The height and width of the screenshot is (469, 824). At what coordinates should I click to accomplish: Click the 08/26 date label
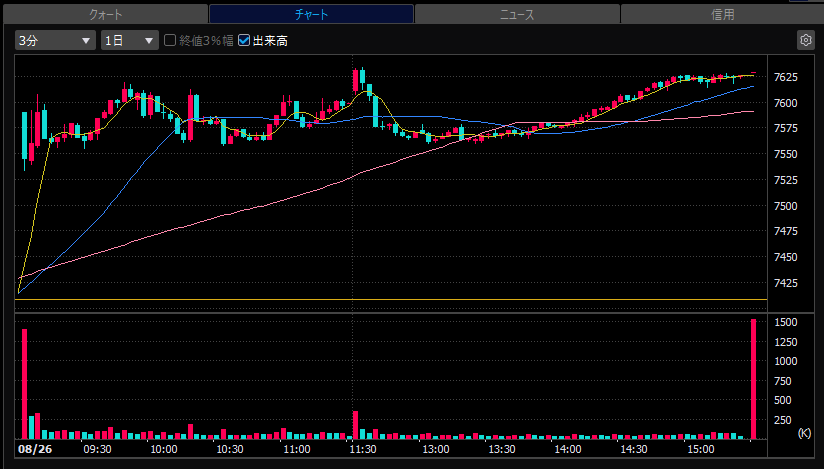pos(35,450)
